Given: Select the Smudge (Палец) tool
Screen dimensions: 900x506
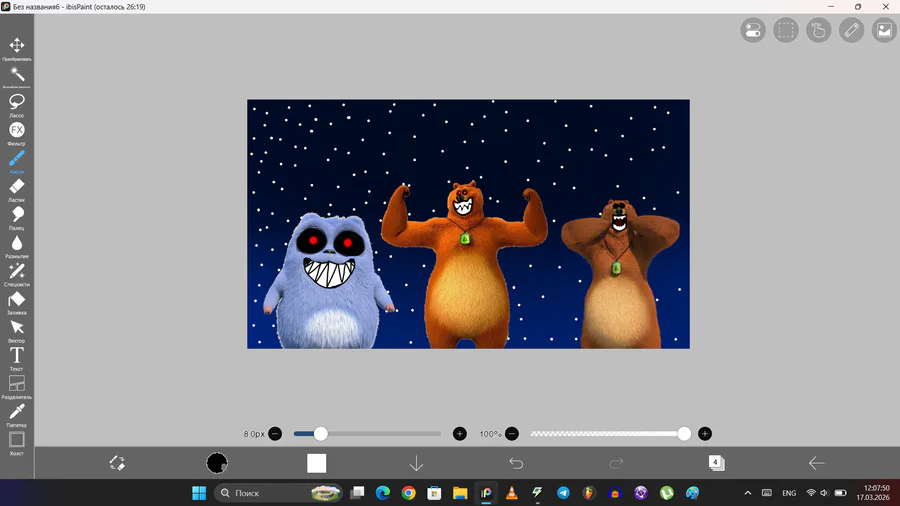Looking at the screenshot, I should pyautogui.click(x=17, y=217).
